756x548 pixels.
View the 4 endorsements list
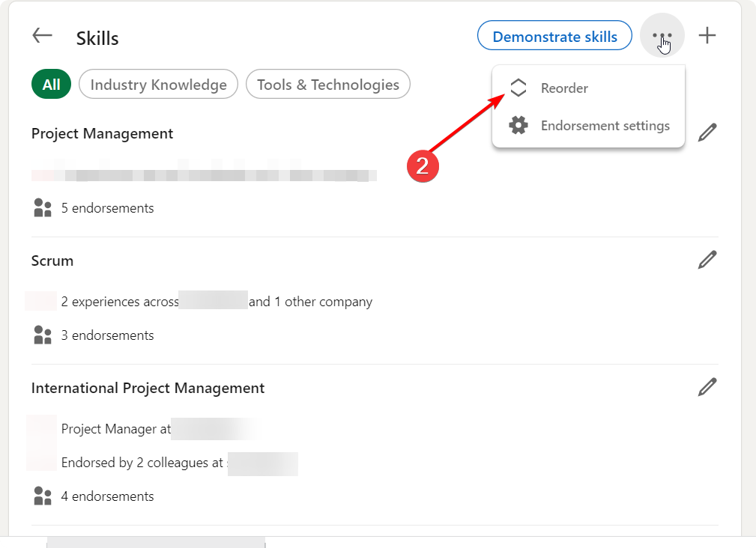click(107, 496)
